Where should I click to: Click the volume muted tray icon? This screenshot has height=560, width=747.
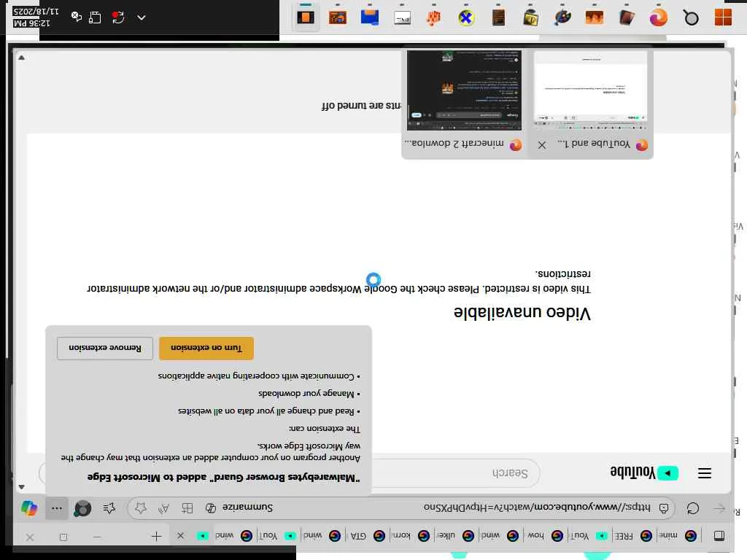point(76,17)
